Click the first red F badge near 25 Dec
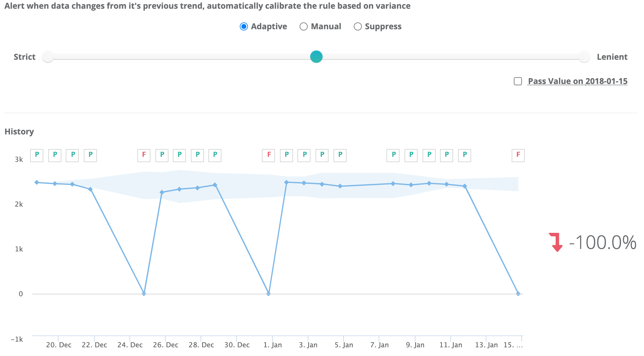This screenshot has width=644, height=356. pyautogui.click(x=144, y=155)
